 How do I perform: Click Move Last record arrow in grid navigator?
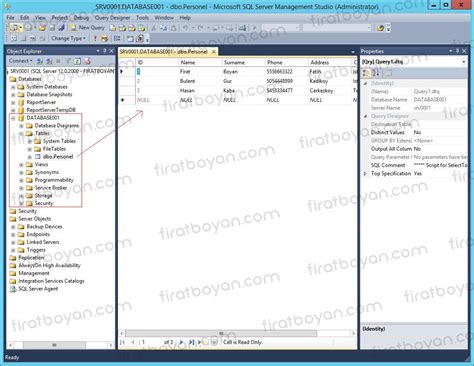[191, 342]
